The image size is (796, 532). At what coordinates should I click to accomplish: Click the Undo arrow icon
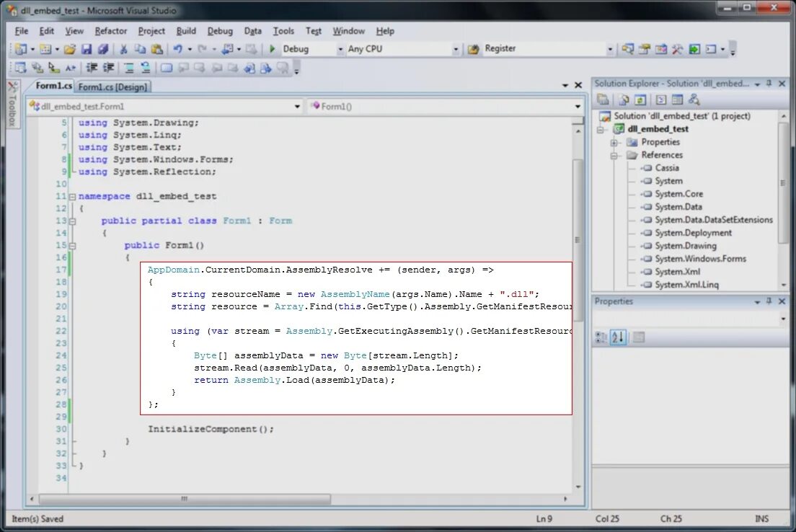tap(177, 49)
